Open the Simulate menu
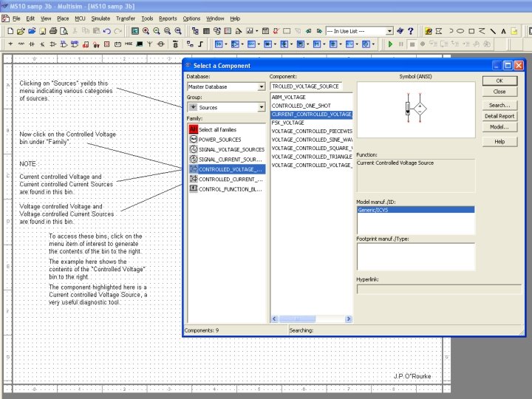The height and width of the screenshot is (399, 532). pos(100,18)
